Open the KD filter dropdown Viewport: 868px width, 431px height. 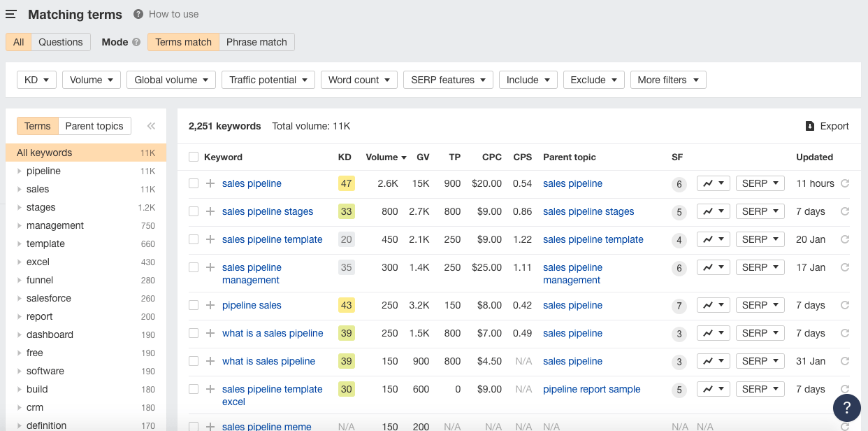tap(36, 79)
